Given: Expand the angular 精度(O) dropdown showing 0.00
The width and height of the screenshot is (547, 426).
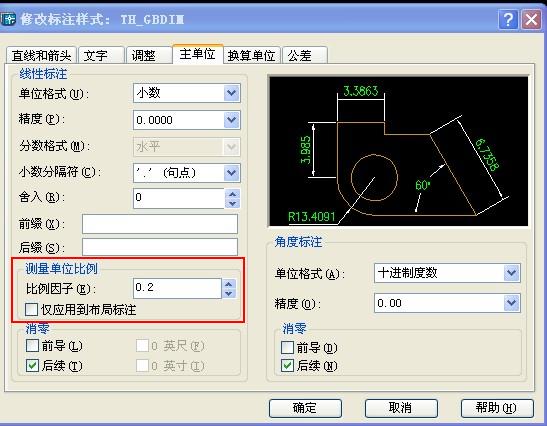Looking at the screenshot, I should pyautogui.click(x=512, y=303).
